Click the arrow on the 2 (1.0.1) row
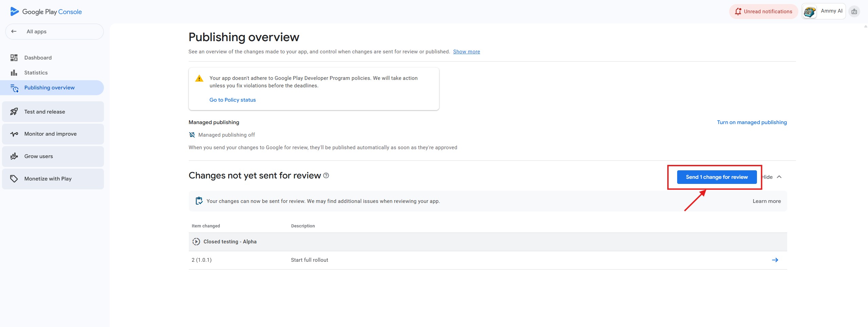Viewport: 868px width, 327px height. coord(775,260)
